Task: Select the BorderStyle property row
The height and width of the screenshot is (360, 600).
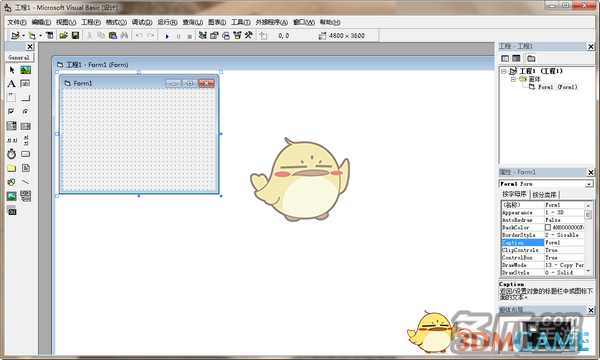Action: (543, 235)
